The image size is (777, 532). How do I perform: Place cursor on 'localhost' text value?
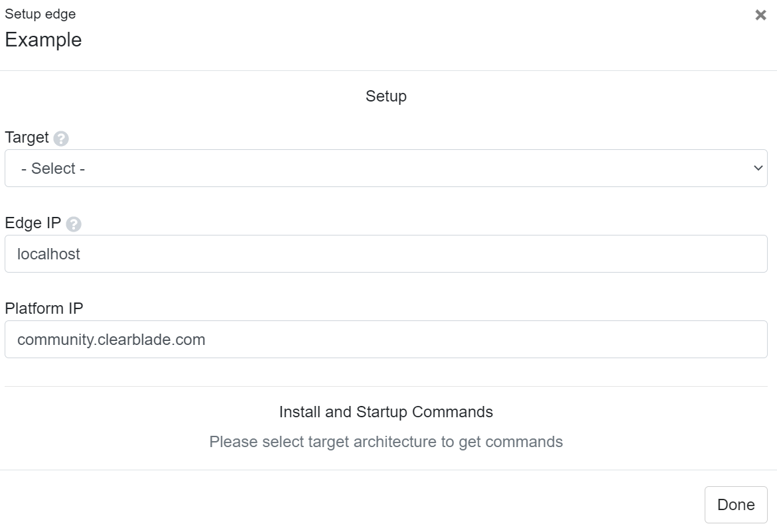(x=48, y=254)
